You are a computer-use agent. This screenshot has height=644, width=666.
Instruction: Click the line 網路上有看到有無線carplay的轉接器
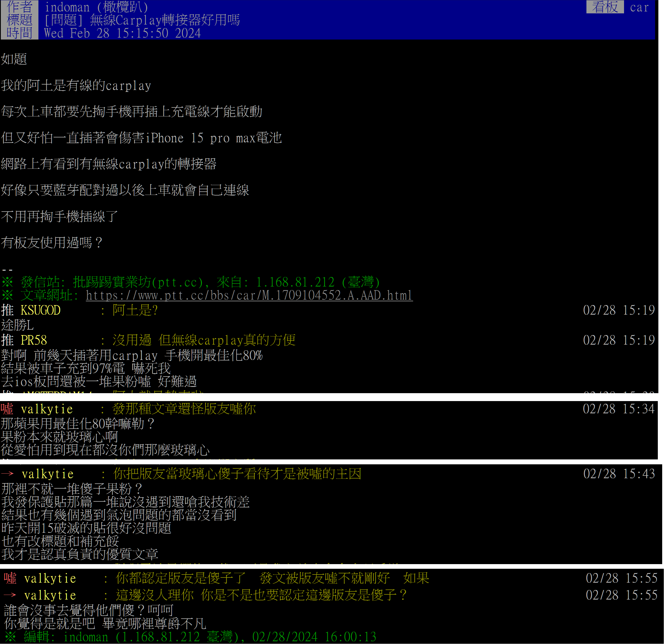pos(109,164)
